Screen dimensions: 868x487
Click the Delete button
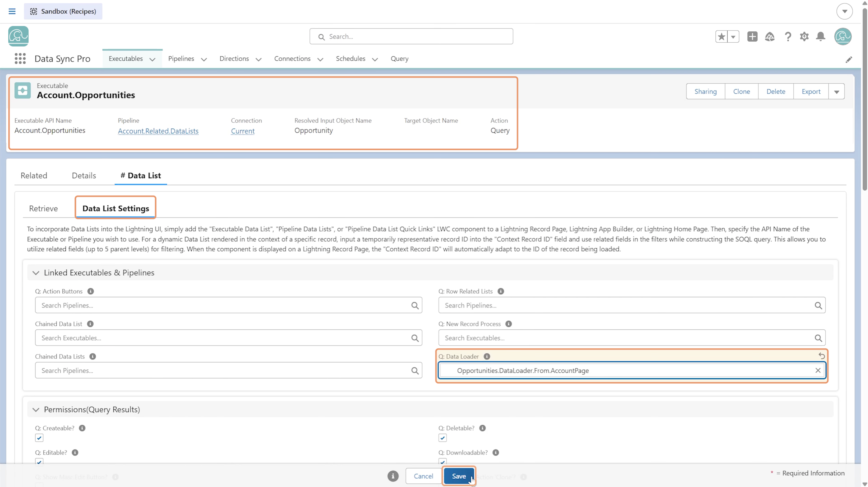tap(776, 92)
